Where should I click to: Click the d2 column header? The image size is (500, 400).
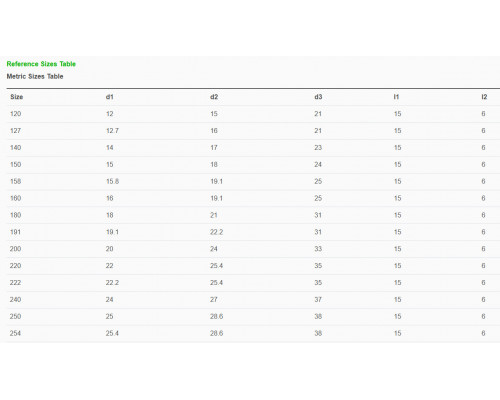(x=214, y=97)
